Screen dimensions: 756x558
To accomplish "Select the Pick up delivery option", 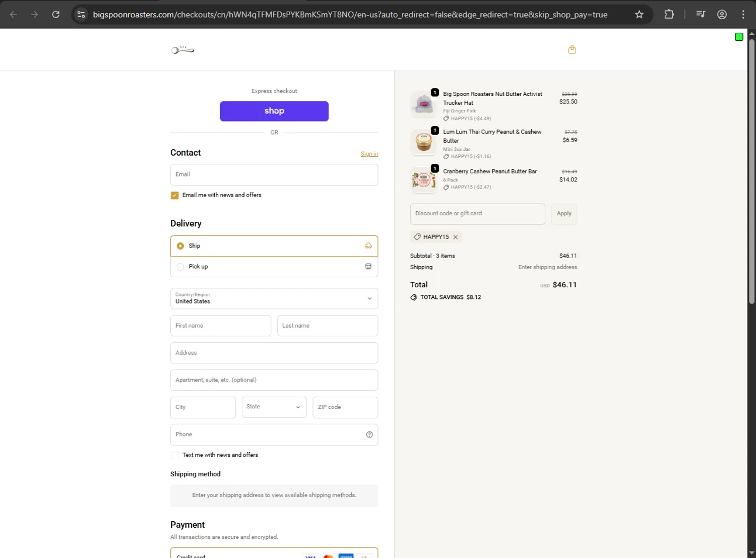I will tap(274, 267).
